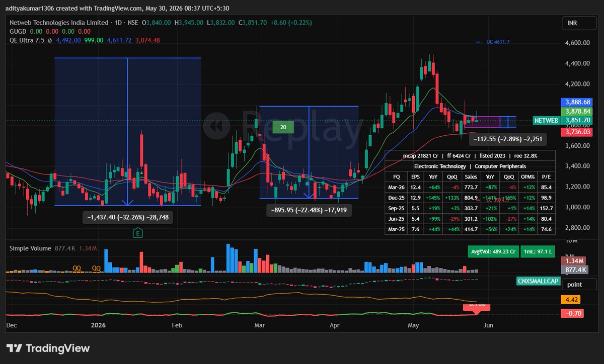The height and width of the screenshot is (364, 604).
Task: Click the TradingView logo at the bottom
Action: click(48, 348)
